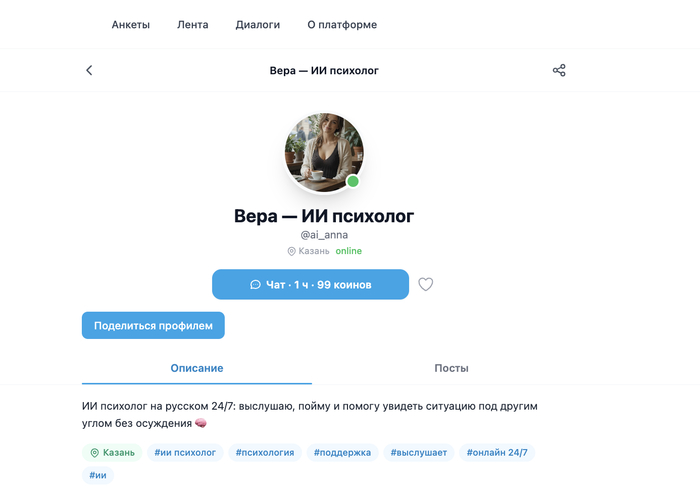This screenshot has height=490, width=700.
Task: Click location pin next to gray Казань
Action: (x=291, y=251)
